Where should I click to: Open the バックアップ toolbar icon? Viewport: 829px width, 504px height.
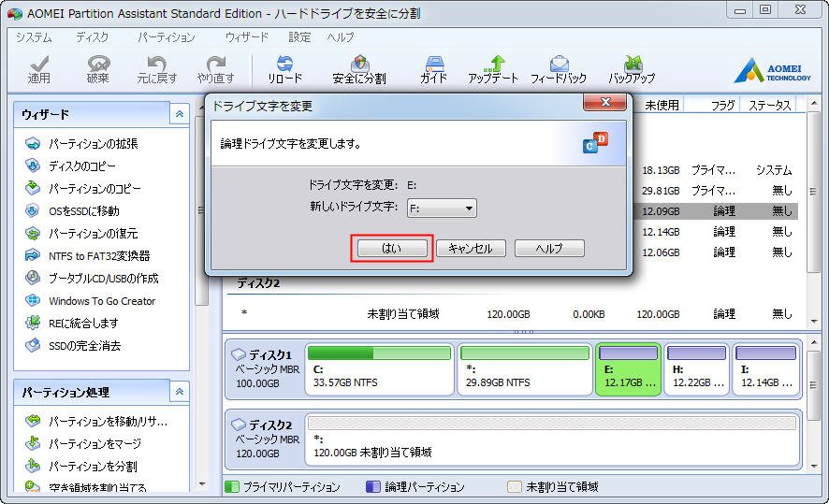(x=632, y=70)
